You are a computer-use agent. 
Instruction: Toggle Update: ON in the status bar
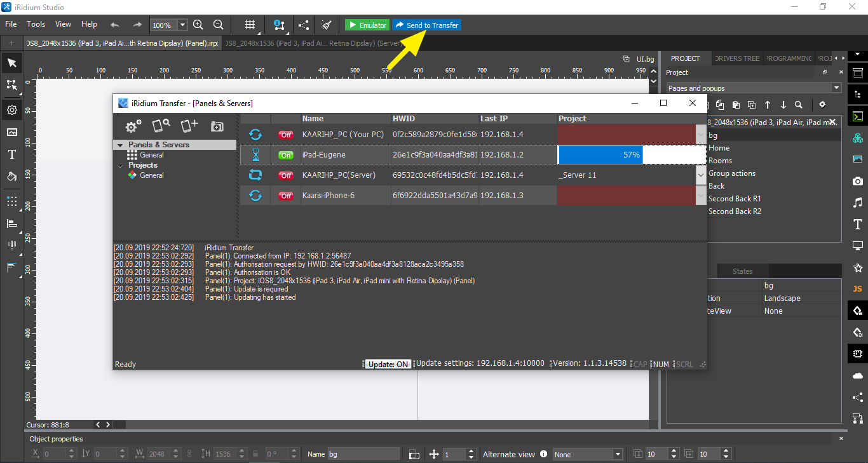pyautogui.click(x=388, y=365)
